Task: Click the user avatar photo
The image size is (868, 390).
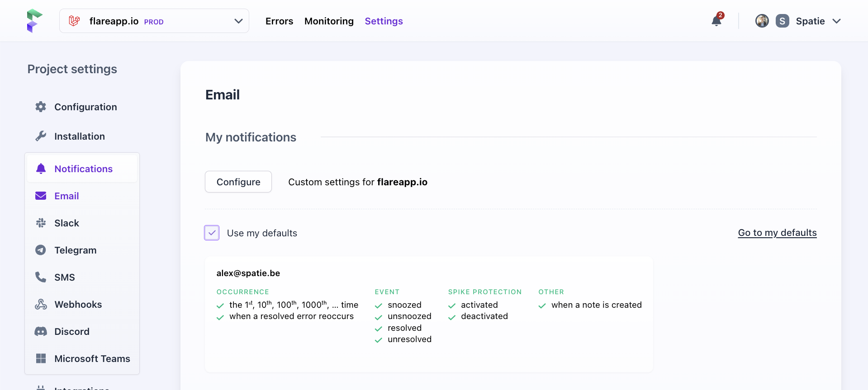Action: (762, 21)
